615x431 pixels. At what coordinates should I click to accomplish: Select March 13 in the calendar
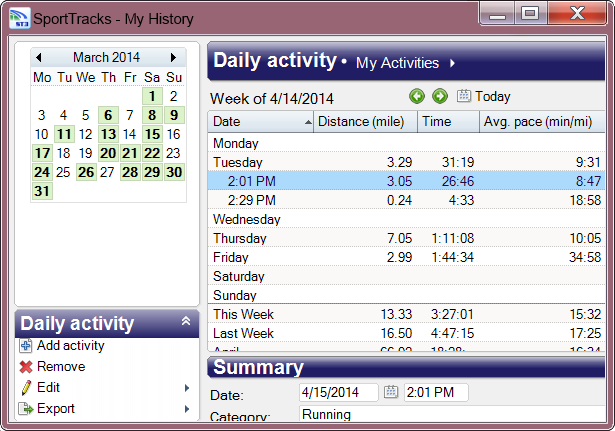tap(108, 134)
